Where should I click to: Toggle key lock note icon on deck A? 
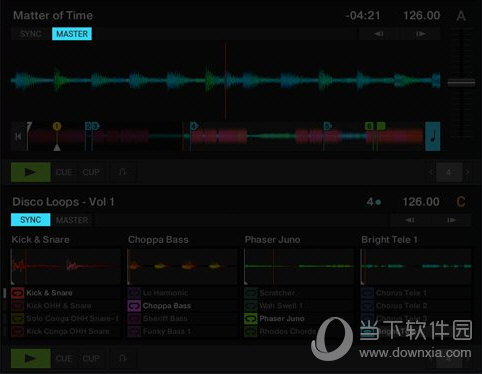433,136
